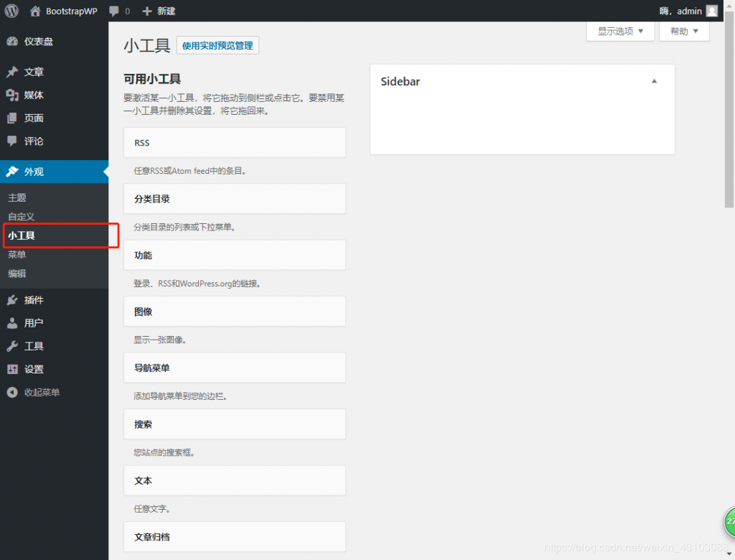Click the 工具 wrench icon
Viewport: 735px width, 560px height.
[12, 346]
